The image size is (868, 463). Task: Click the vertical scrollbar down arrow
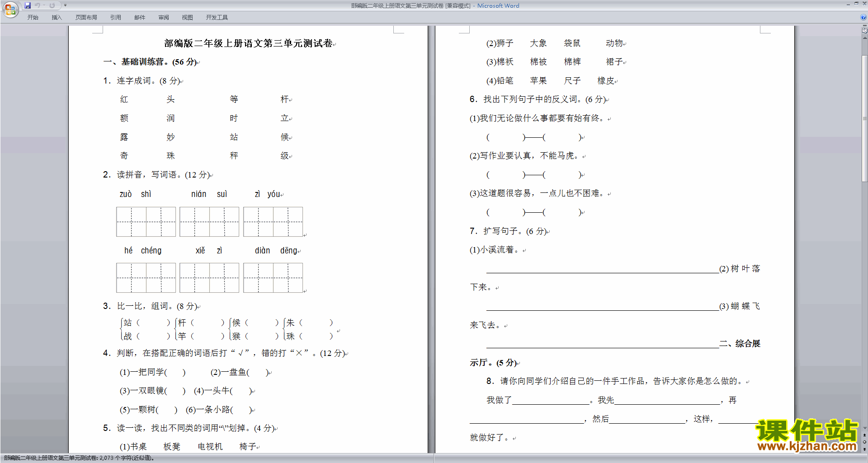point(864,428)
